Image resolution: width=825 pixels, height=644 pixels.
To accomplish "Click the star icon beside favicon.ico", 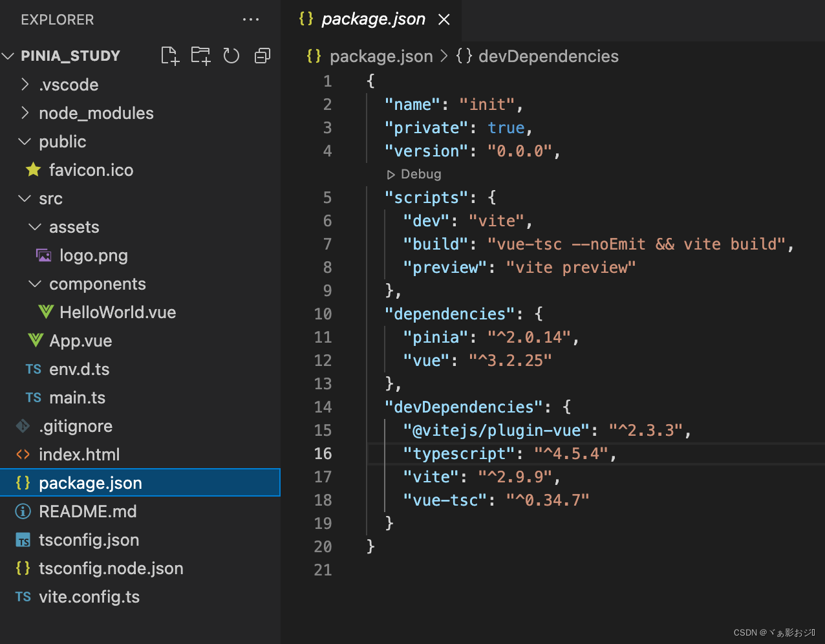I will [x=33, y=169].
